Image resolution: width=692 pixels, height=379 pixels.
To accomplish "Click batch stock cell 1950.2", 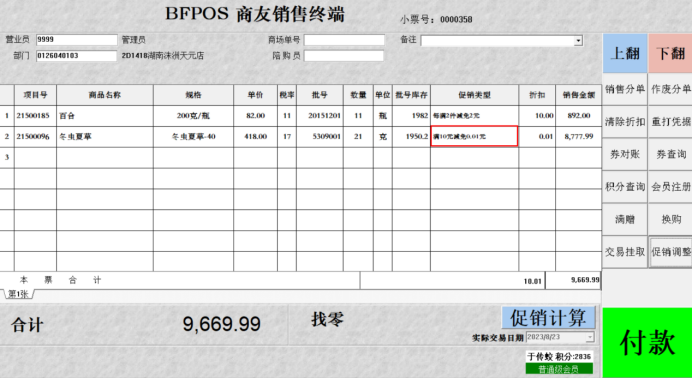I will click(411, 137).
